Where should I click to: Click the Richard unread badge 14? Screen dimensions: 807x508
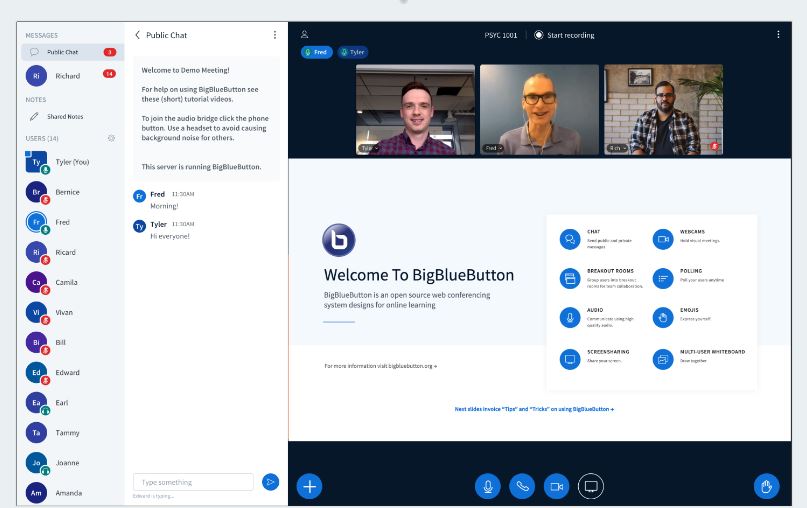109,74
